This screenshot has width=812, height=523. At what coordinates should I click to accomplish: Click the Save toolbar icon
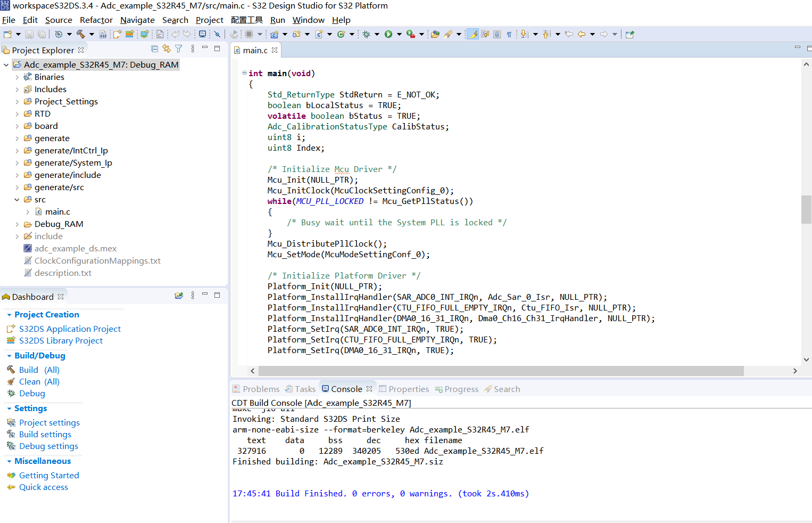point(29,34)
